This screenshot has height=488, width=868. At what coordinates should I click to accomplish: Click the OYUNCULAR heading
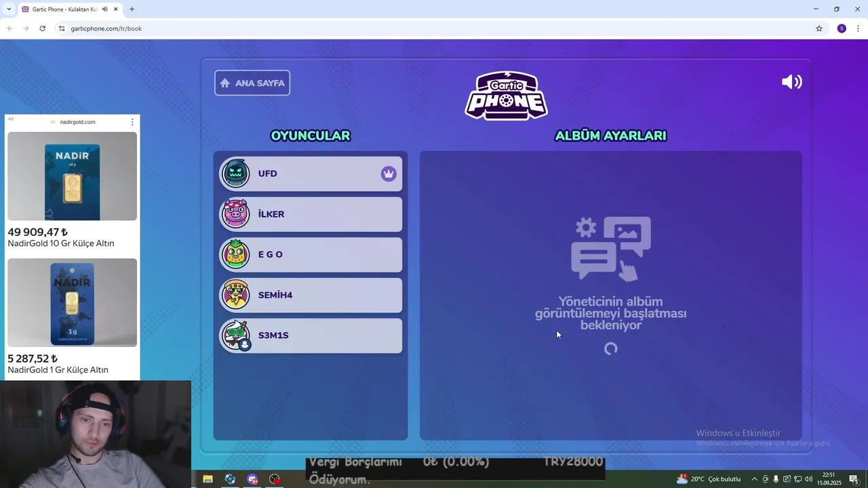pos(311,136)
